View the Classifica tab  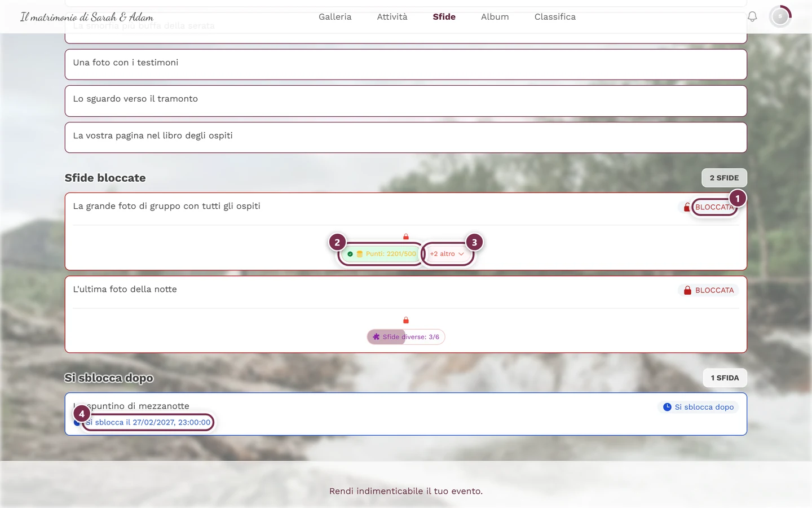pyautogui.click(x=555, y=17)
